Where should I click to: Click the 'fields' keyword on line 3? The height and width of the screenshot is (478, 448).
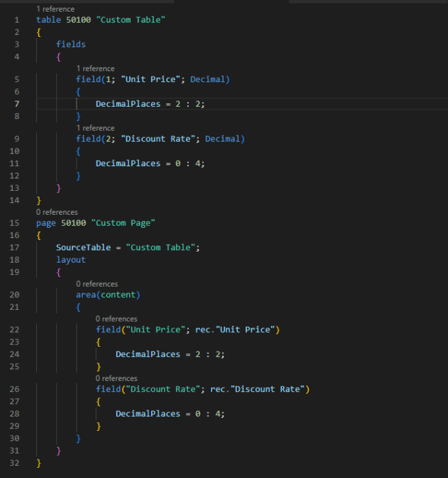(70, 44)
